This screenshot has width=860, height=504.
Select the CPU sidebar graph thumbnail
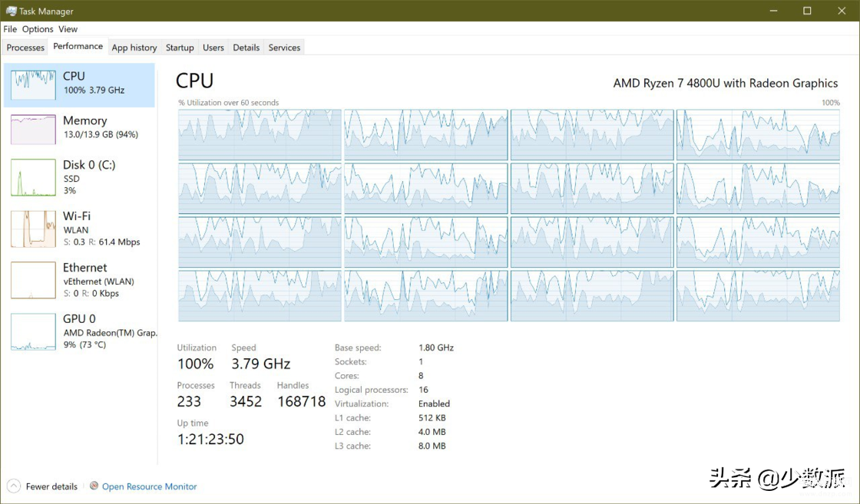click(x=33, y=85)
